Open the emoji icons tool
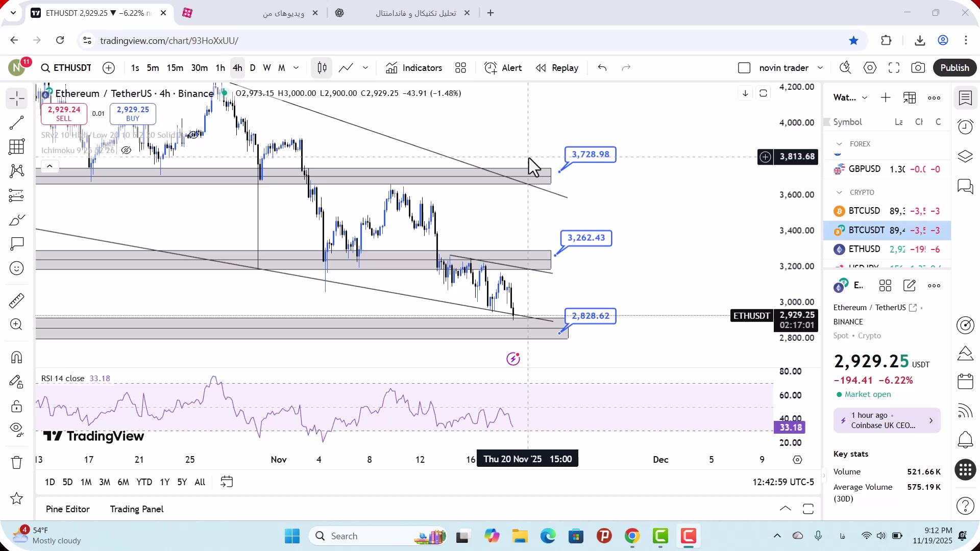980x551 pixels. pos(16,268)
